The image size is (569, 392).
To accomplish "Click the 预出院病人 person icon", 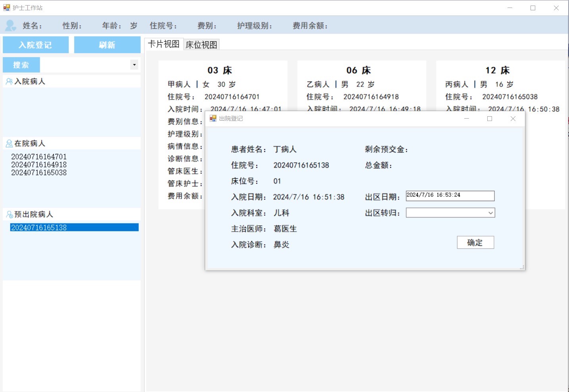I will tap(9, 215).
